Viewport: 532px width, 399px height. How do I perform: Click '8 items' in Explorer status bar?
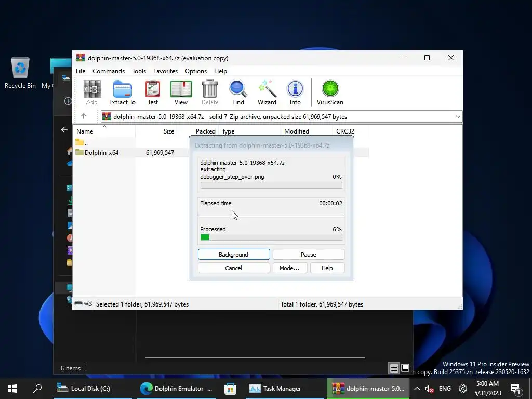tap(71, 368)
